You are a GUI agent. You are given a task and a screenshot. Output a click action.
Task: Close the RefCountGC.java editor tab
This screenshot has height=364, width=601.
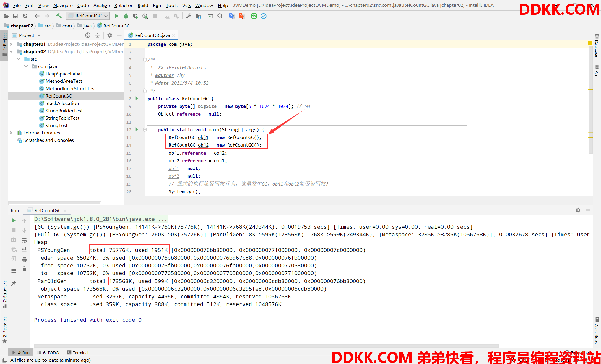click(174, 35)
